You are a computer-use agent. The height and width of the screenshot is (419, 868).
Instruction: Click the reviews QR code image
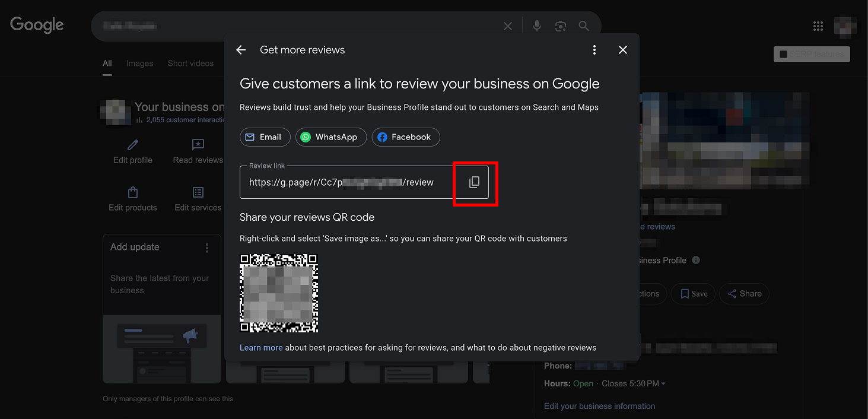coord(279,293)
